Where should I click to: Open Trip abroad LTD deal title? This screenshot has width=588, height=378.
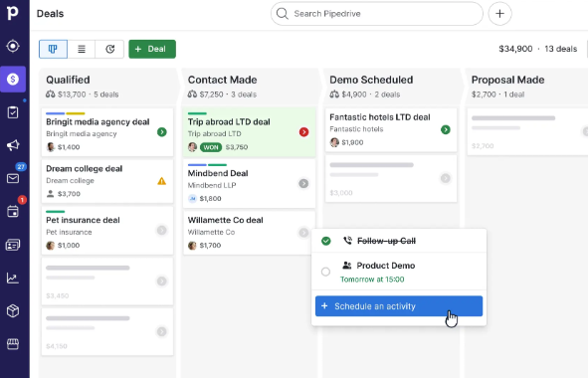pyautogui.click(x=229, y=122)
